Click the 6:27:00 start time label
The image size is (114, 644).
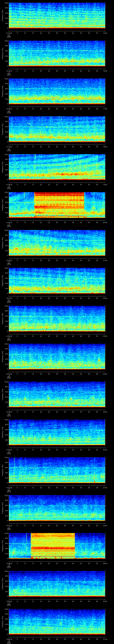click(9, 525)
